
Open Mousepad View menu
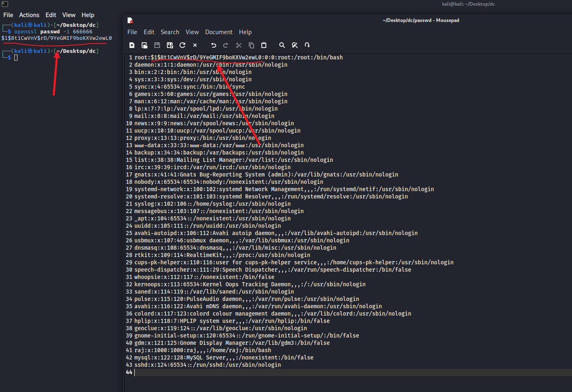coord(192,32)
